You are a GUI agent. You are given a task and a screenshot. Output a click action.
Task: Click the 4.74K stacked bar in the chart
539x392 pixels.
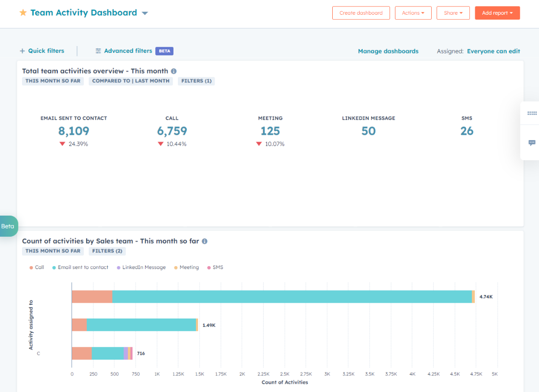[269, 296]
